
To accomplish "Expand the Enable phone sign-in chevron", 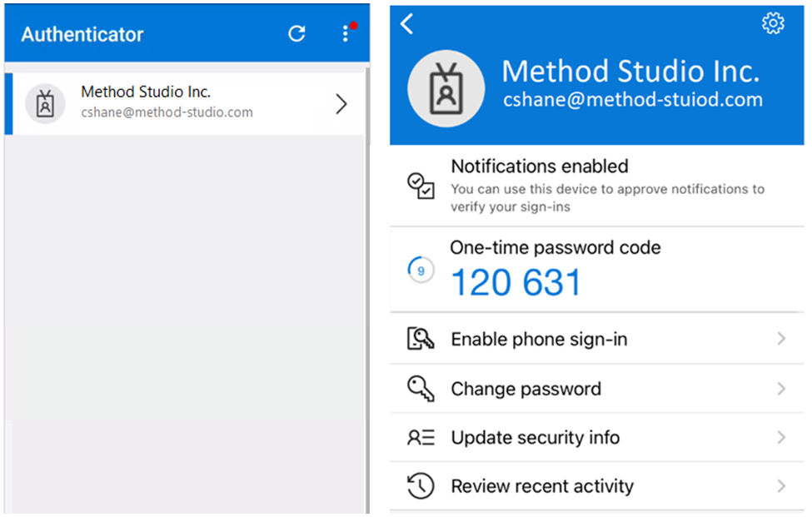I will [x=781, y=339].
